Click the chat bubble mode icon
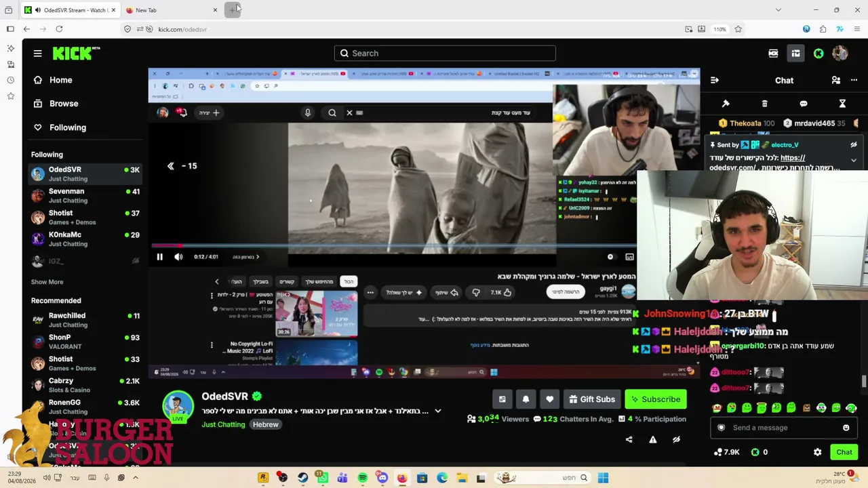This screenshot has width=868, height=488. tap(804, 104)
